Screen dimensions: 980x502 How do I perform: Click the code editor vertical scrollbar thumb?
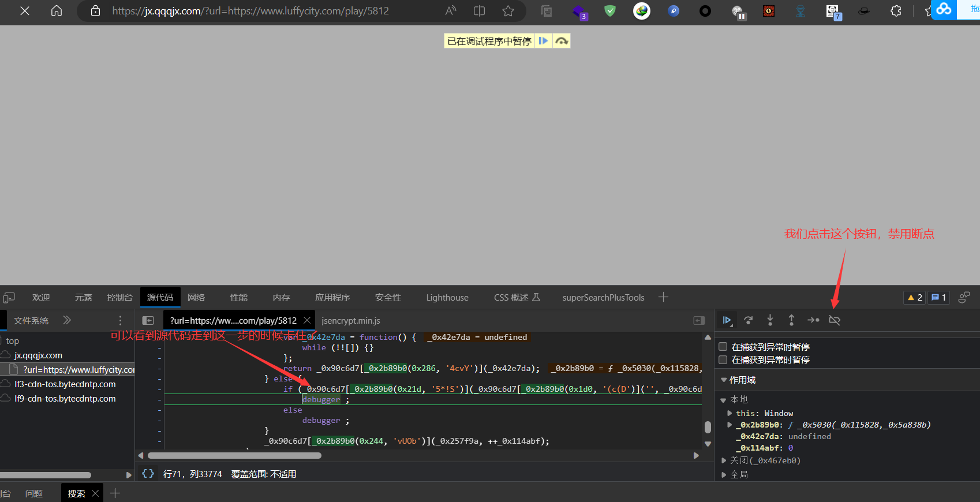click(708, 427)
